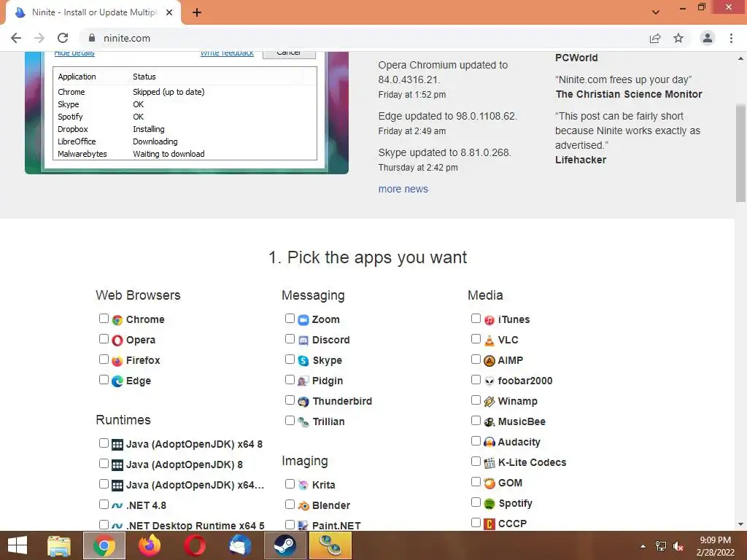Enable the Discord checkbox
Viewport: 747px width, 560px height.
pos(290,338)
